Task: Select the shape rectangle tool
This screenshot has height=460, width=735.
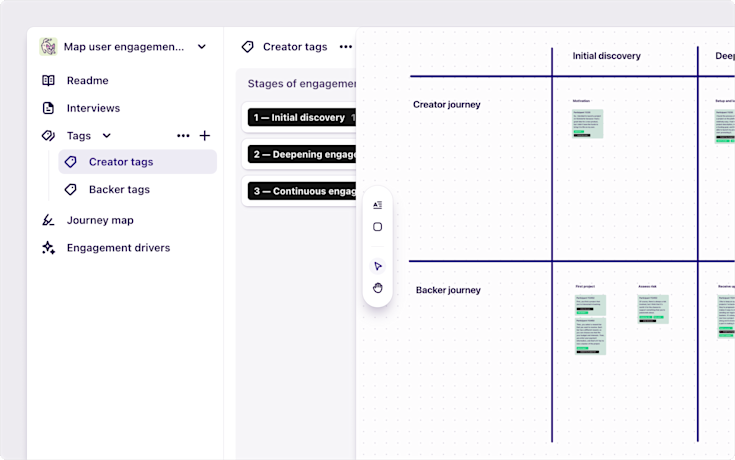Action: pyautogui.click(x=377, y=227)
